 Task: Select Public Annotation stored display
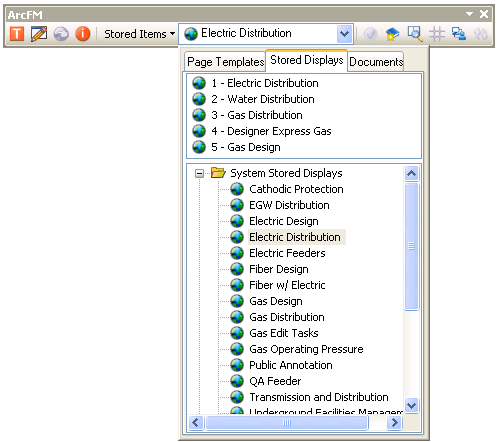click(x=291, y=365)
